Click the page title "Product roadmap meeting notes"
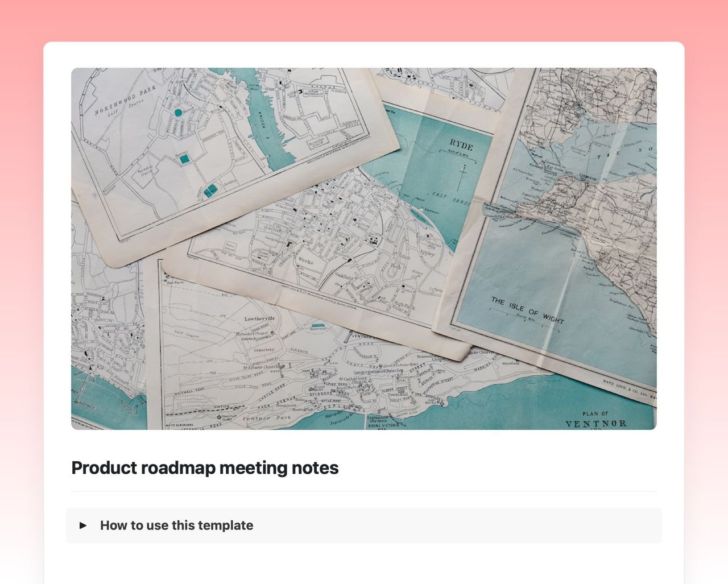Image resolution: width=728 pixels, height=584 pixels. click(x=204, y=467)
